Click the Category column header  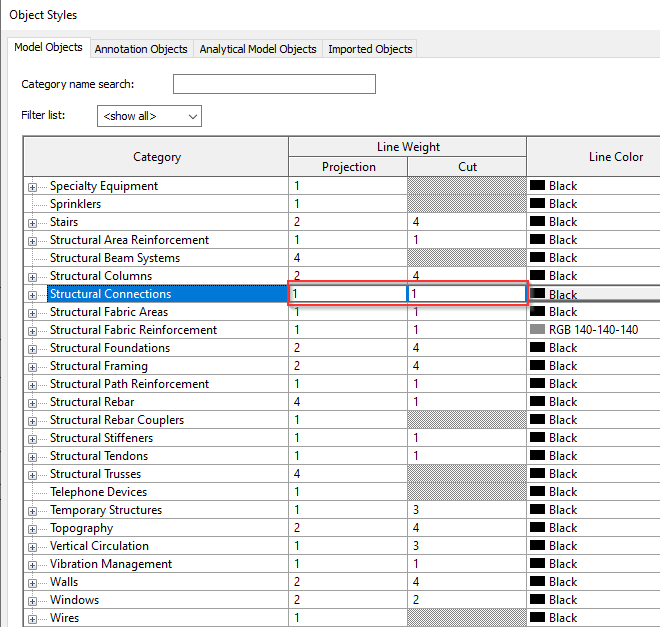pos(156,157)
